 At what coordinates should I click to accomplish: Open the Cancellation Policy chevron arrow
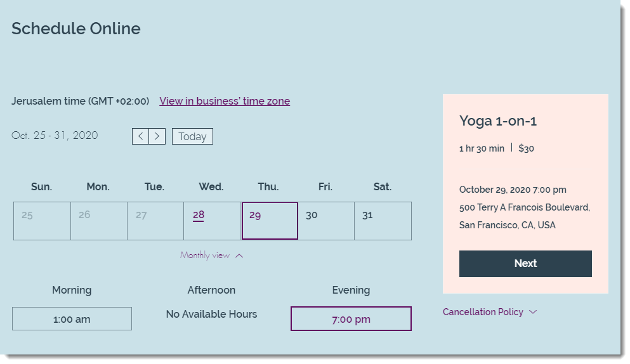tap(533, 312)
